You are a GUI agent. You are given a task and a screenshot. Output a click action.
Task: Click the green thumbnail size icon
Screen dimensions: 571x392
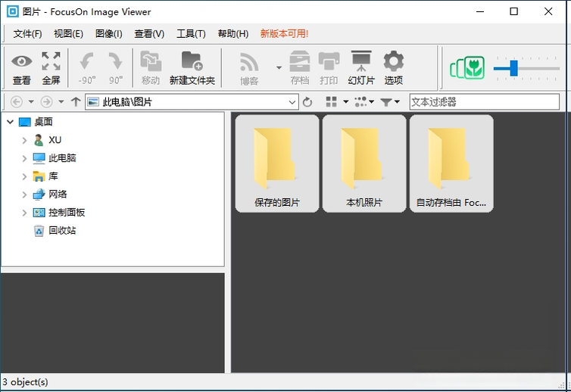467,67
